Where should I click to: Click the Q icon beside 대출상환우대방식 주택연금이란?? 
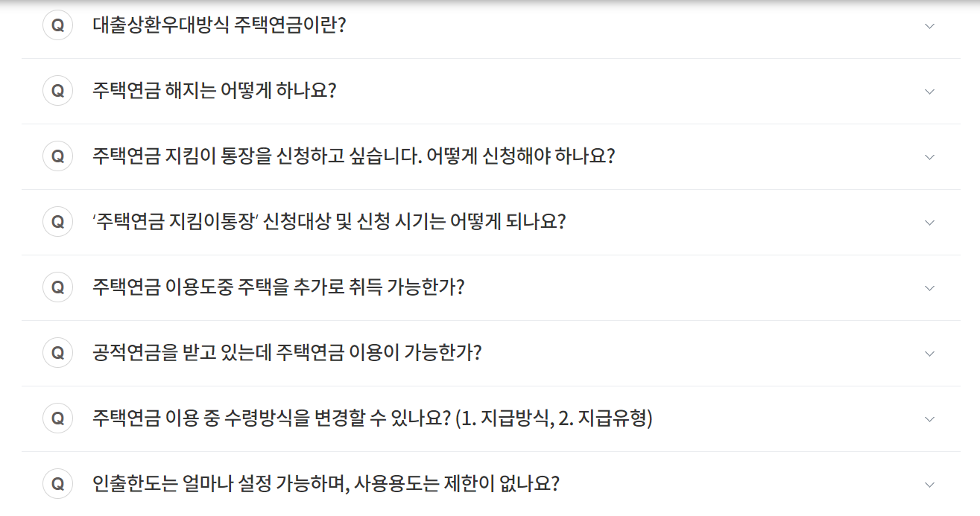point(58,25)
